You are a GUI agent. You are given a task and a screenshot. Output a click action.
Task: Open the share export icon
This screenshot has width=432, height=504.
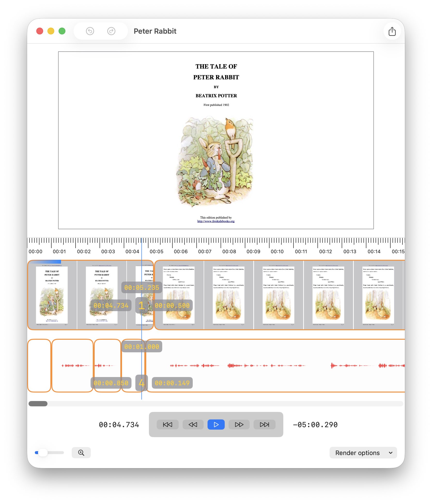[392, 31]
